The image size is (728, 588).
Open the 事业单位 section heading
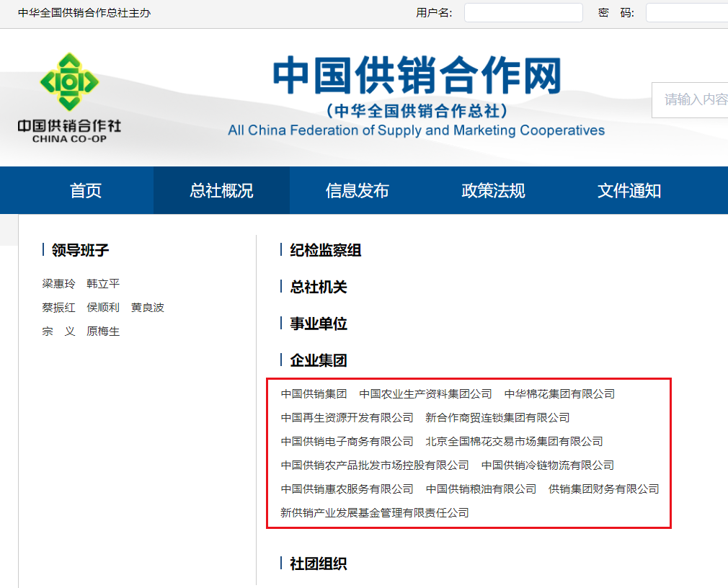(318, 324)
